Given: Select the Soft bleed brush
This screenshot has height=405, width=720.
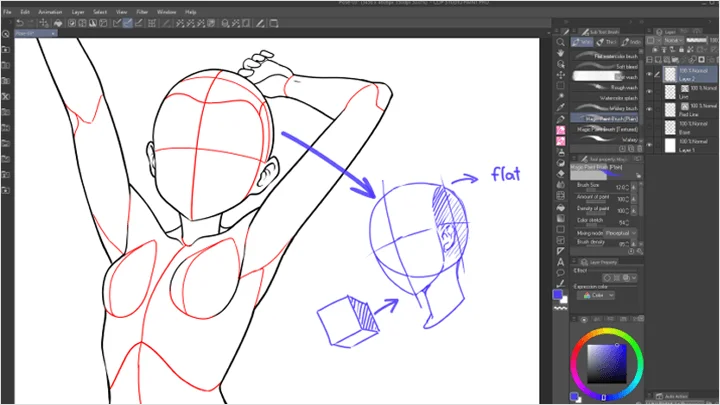Looking at the screenshot, I should click(605, 67).
